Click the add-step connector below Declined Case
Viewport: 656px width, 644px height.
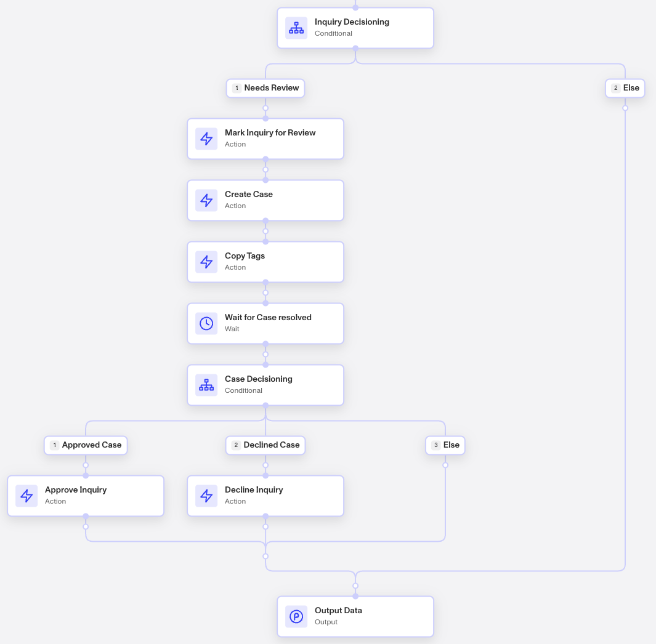[265, 465]
